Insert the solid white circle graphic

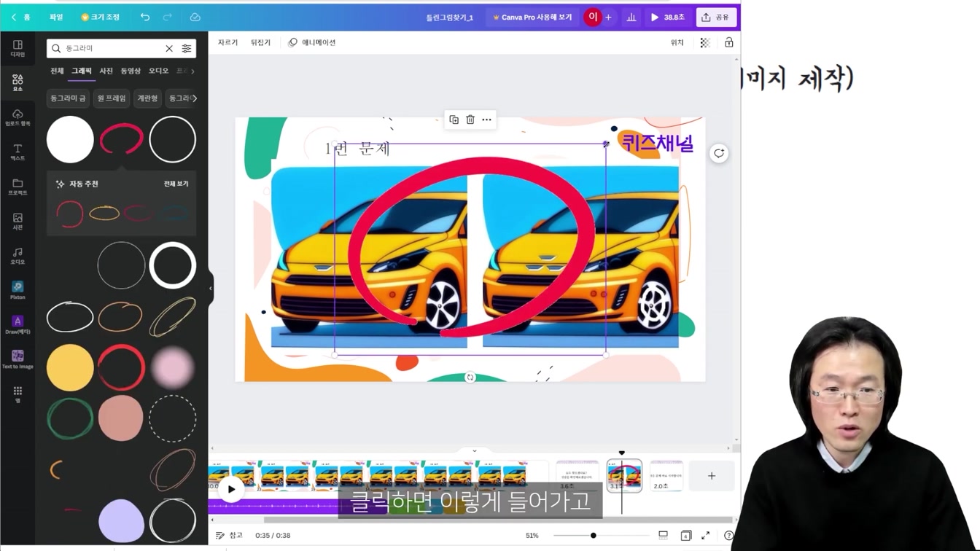pos(70,138)
